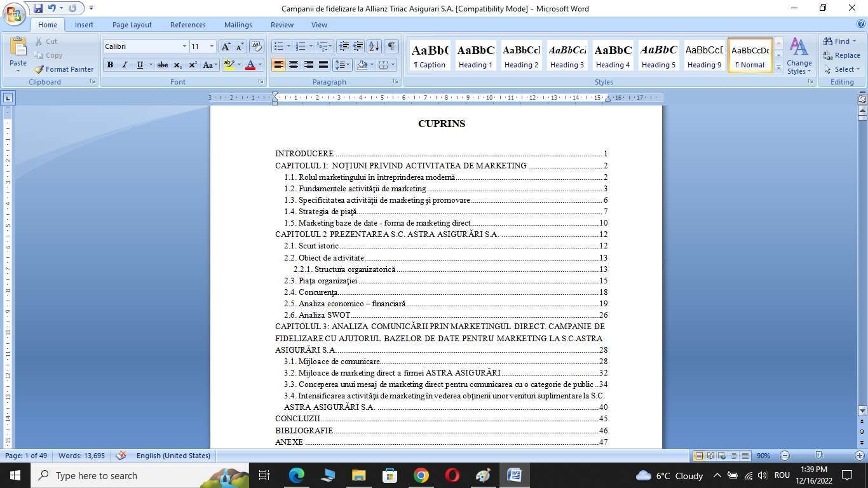Click the Words: 13,695 status indicator
The width and height of the screenshot is (868, 488).
click(81, 456)
